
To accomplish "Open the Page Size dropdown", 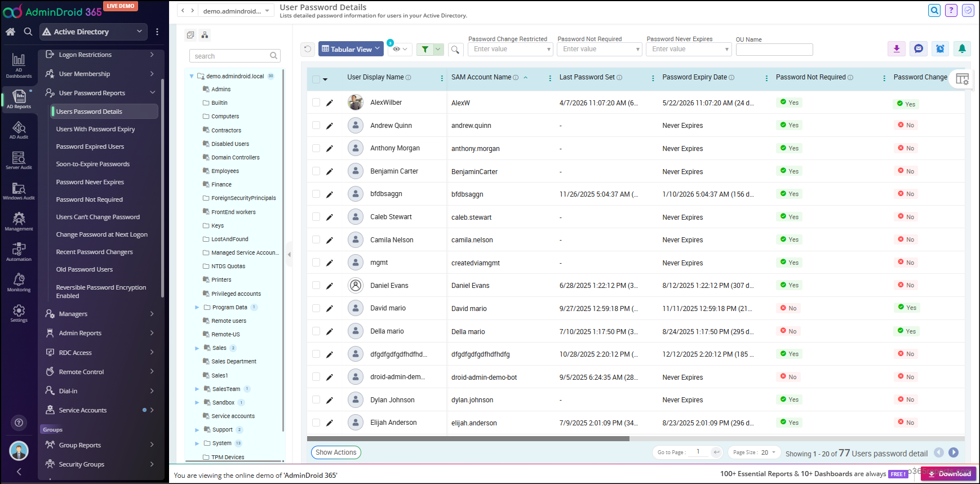I will 754,452.
